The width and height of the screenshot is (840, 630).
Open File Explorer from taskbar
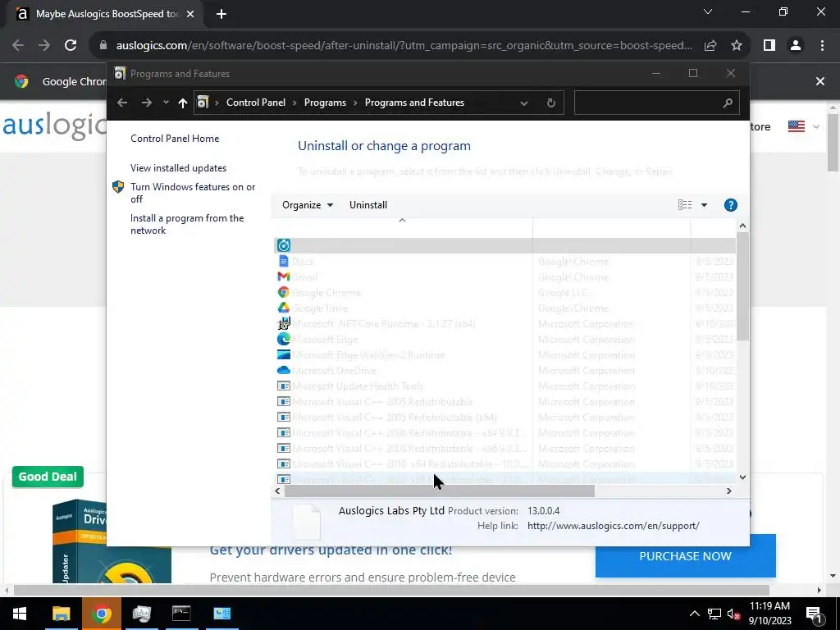61,614
